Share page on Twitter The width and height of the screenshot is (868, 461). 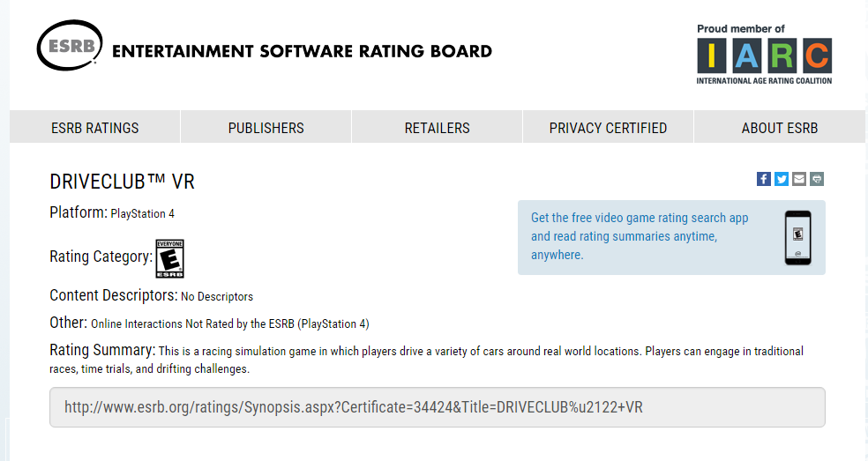tap(782, 179)
